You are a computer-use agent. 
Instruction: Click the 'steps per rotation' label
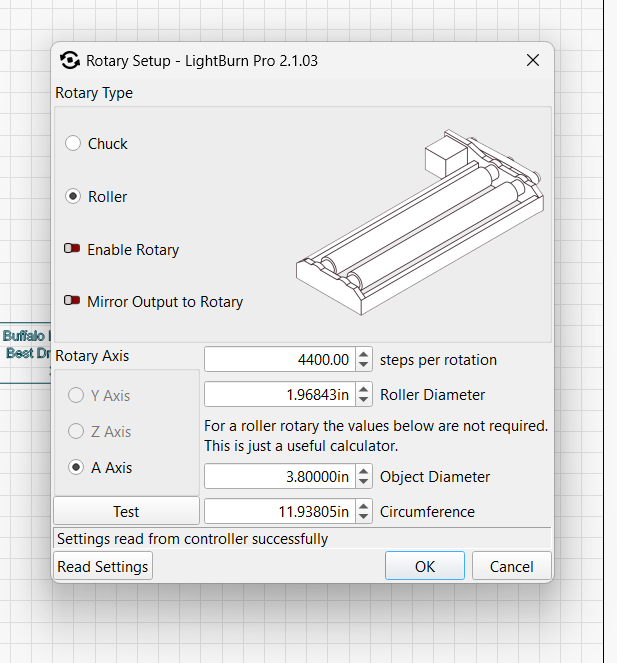[x=438, y=360]
